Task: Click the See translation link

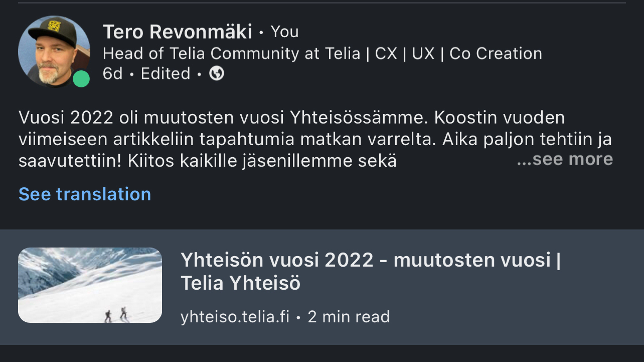Action: pyautogui.click(x=85, y=194)
